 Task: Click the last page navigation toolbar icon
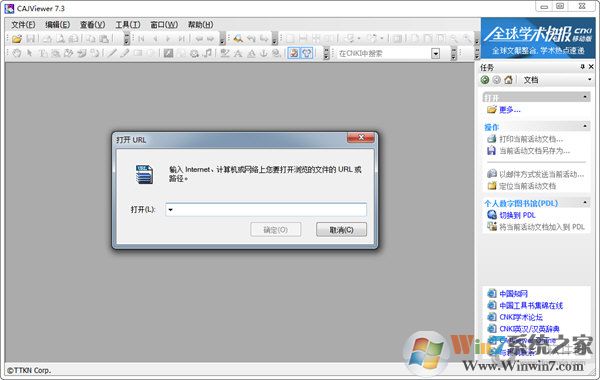[182, 39]
